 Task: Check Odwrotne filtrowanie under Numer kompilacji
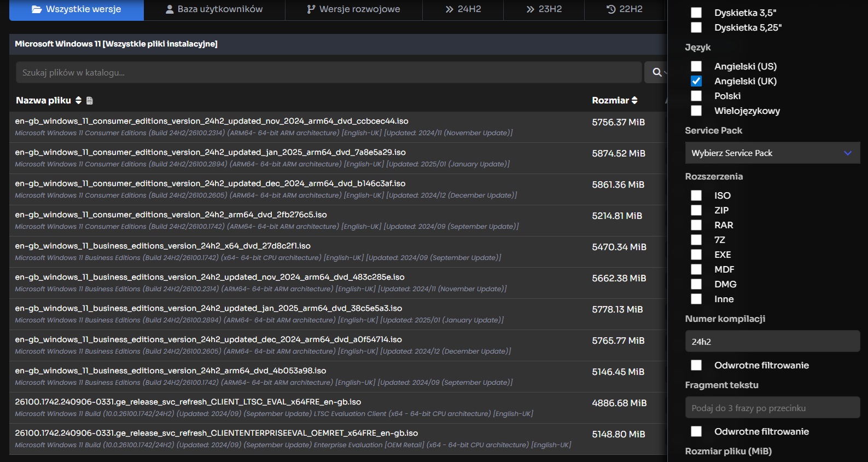(x=696, y=365)
